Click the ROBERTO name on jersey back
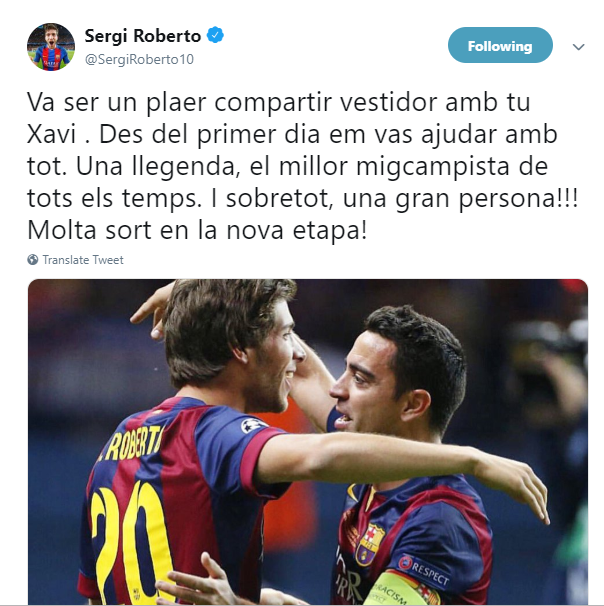604x606 pixels. (131, 444)
